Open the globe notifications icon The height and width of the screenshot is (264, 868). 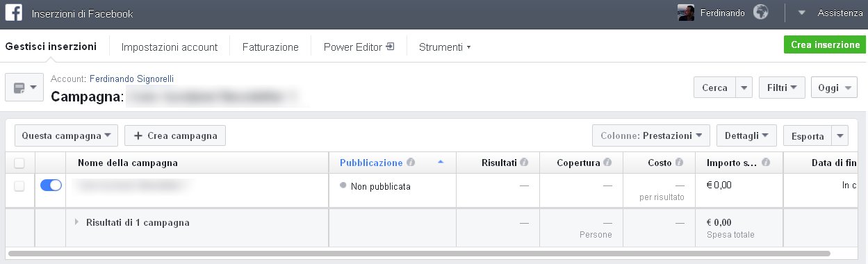[760, 13]
